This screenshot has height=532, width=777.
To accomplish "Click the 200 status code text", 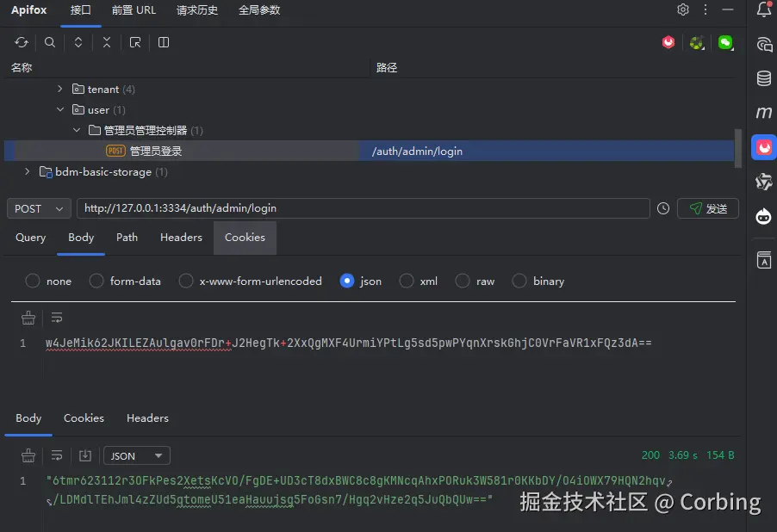I will pyautogui.click(x=650, y=455).
